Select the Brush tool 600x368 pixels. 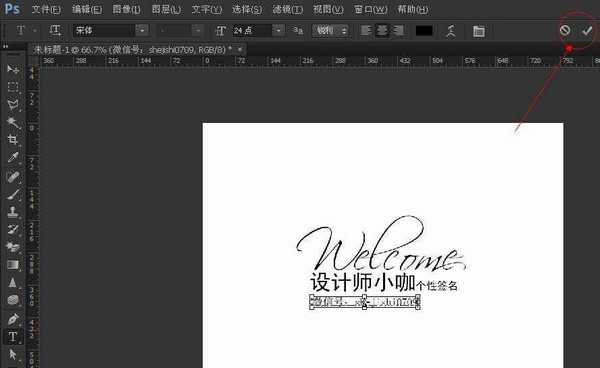(x=13, y=194)
